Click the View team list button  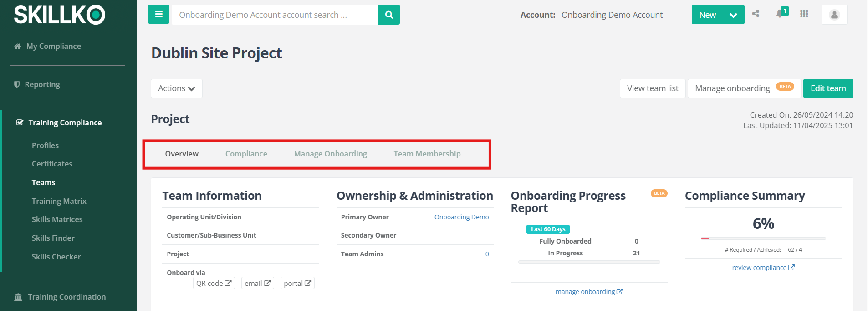pyautogui.click(x=653, y=88)
